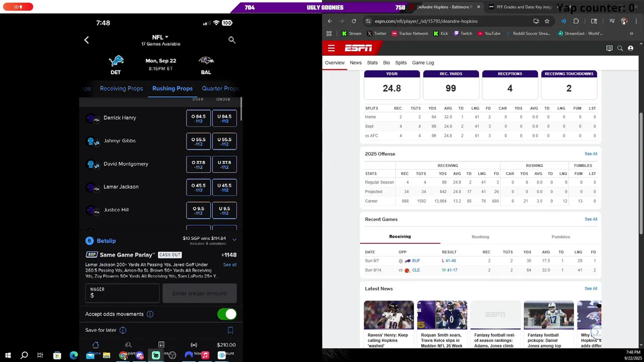This screenshot has height=362, width=644.
Task: Open search in the betting app header
Action: pyautogui.click(x=232, y=40)
